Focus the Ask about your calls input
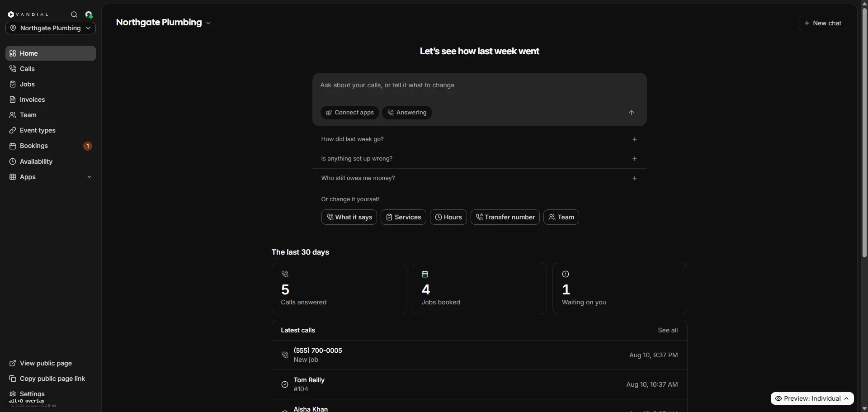This screenshot has width=868, height=412. (479, 85)
